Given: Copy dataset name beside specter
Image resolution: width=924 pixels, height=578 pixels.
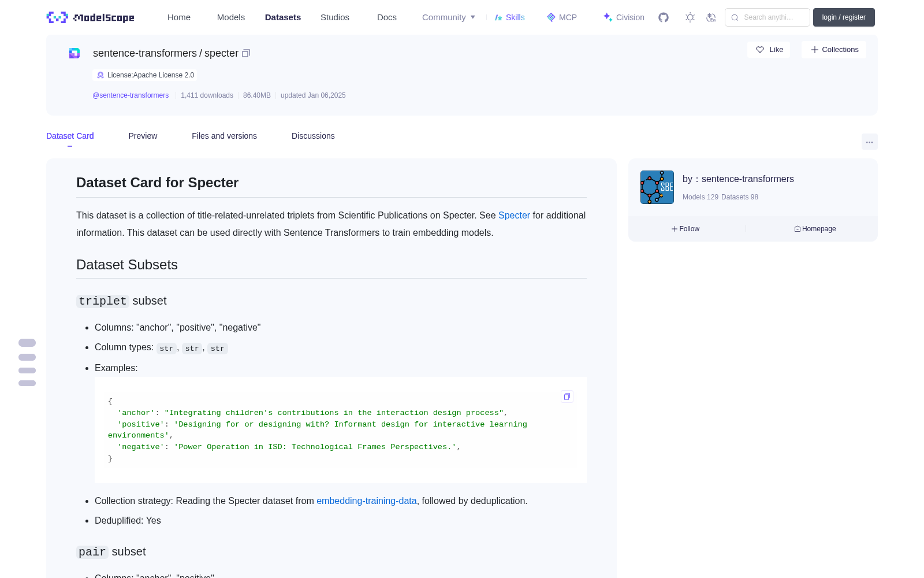Looking at the screenshot, I should tap(246, 53).
